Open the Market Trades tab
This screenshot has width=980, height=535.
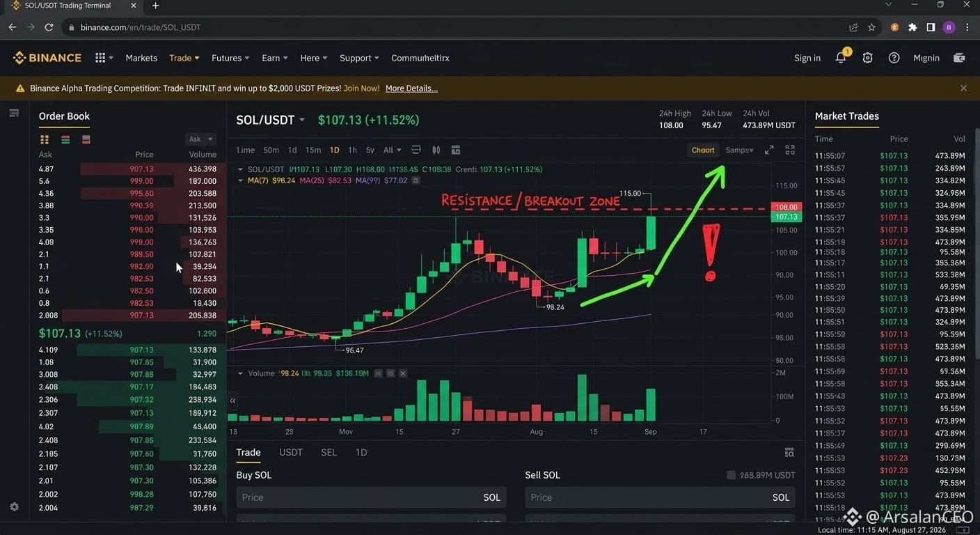click(x=847, y=116)
